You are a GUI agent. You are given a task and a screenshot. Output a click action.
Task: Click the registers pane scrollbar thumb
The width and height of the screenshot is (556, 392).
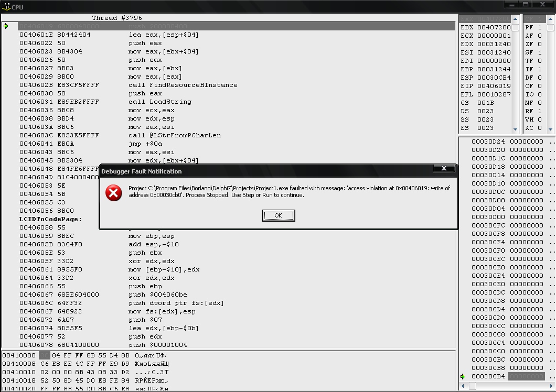[516, 28]
